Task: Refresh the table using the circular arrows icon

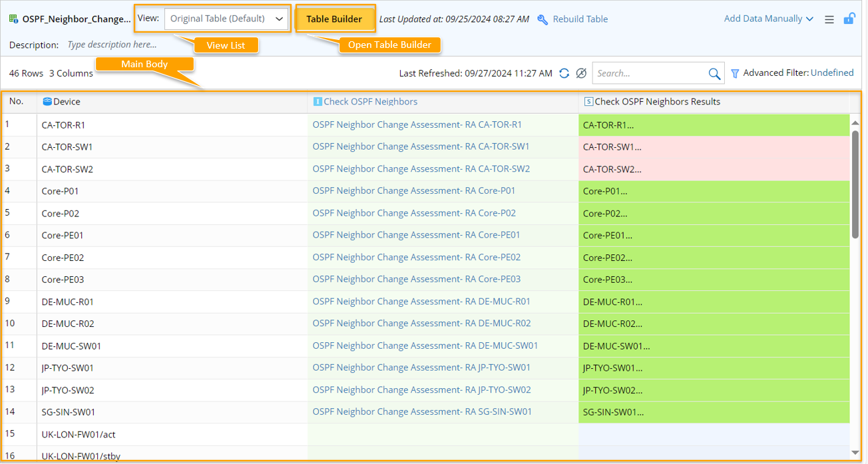Action: pyautogui.click(x=564, y=73)
